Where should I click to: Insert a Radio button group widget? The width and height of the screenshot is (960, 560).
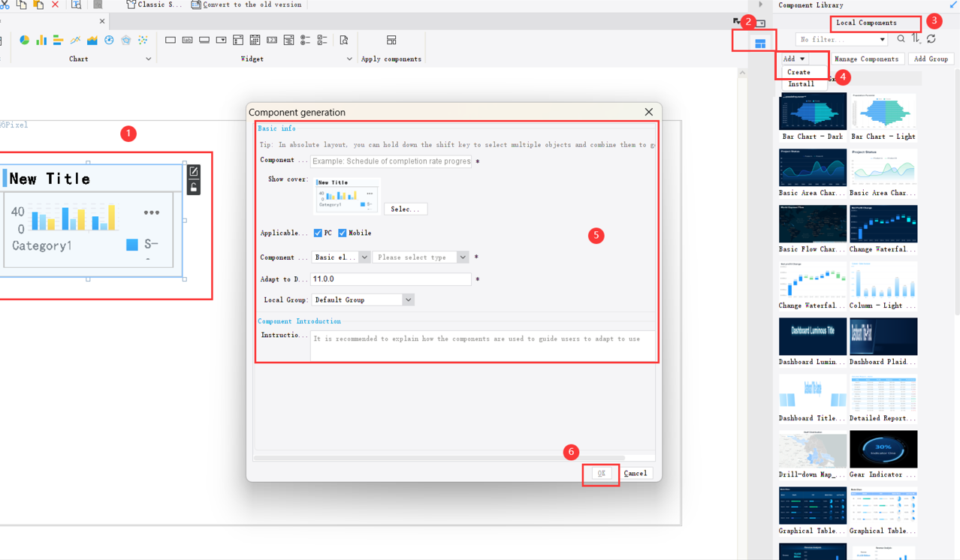tap(306, 40)
